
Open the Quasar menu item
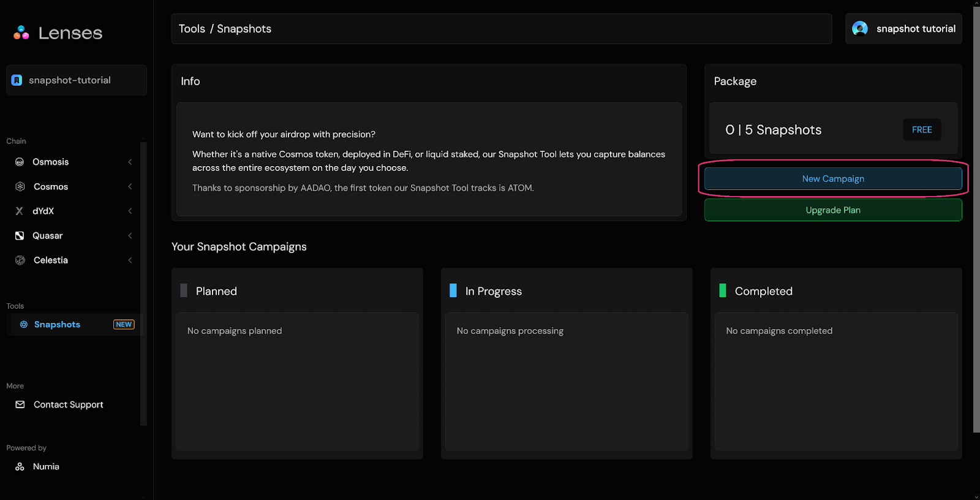pyautogui.click(x=73, y=235)
